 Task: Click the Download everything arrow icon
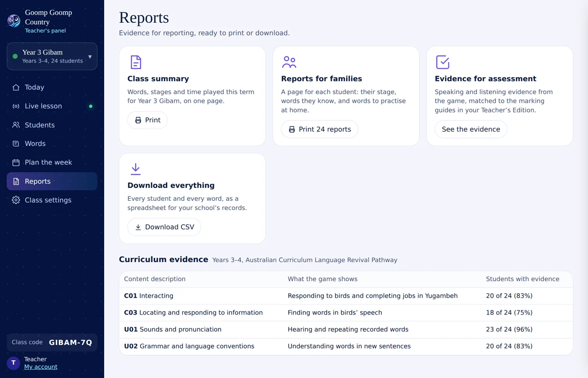tap(136, 169)
